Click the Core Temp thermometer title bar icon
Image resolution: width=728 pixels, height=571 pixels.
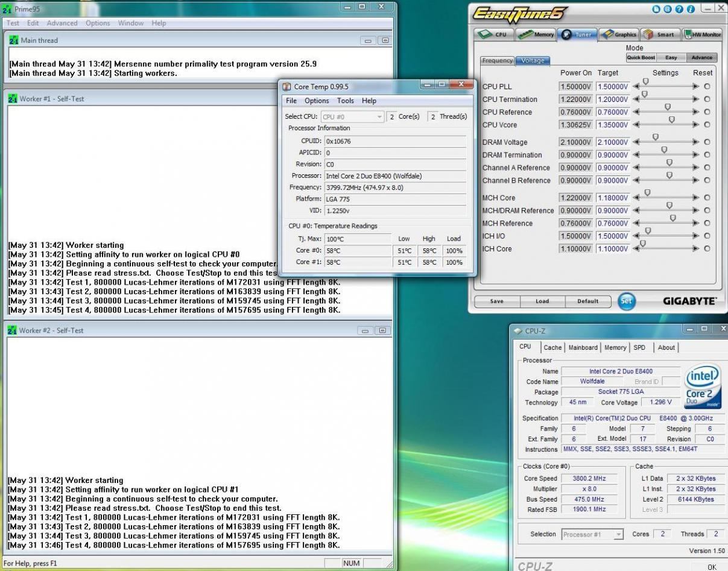pos(287,87)
